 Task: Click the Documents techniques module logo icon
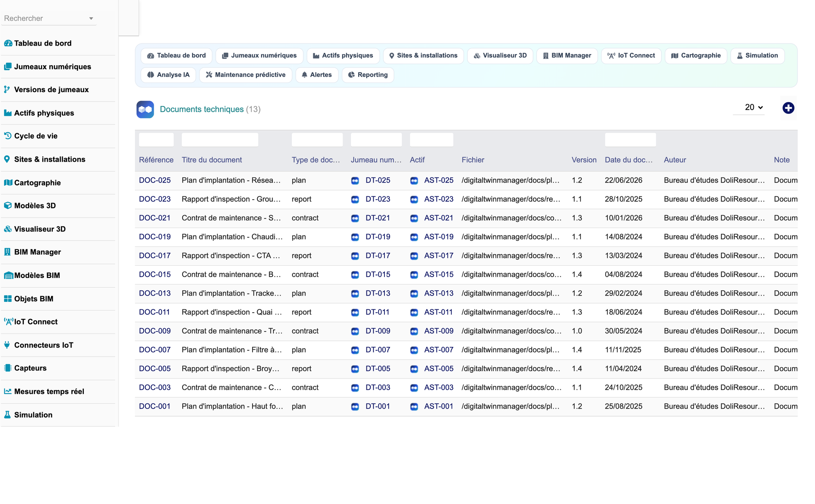coord(145,109)
